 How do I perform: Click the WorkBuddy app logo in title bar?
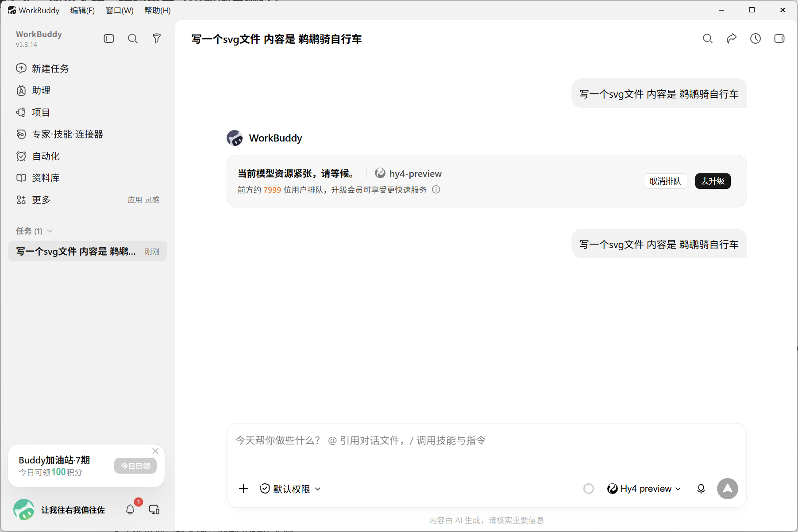coord(12,10)
